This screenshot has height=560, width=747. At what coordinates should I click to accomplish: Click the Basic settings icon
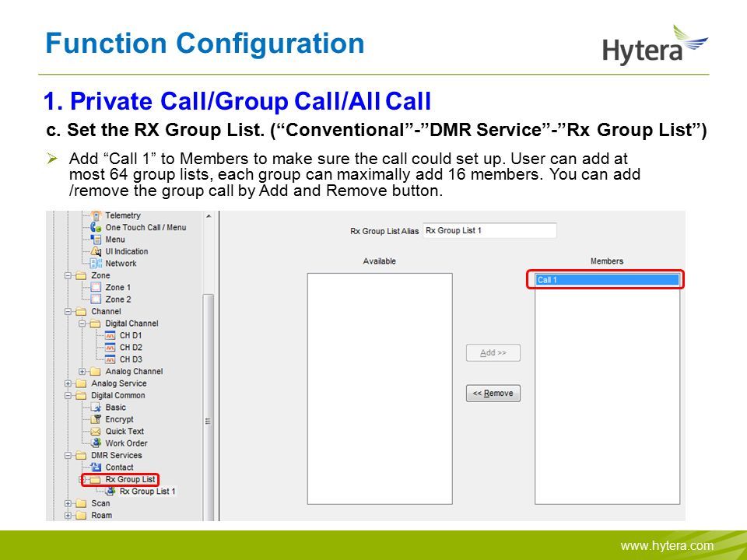coord(96,407)
